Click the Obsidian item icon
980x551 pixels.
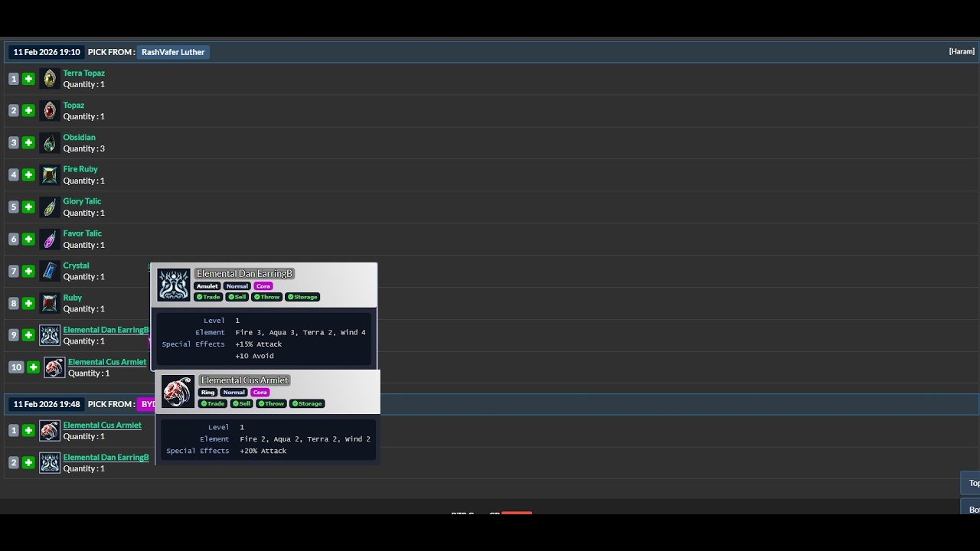click(50, 143)
